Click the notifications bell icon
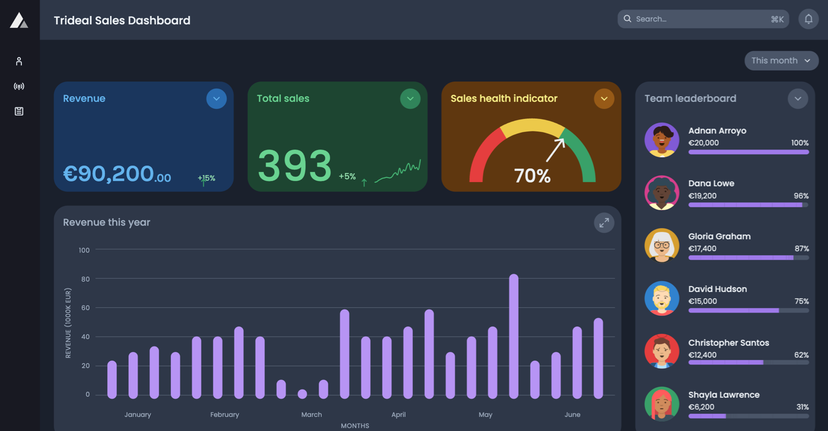 tap(808, 19)
